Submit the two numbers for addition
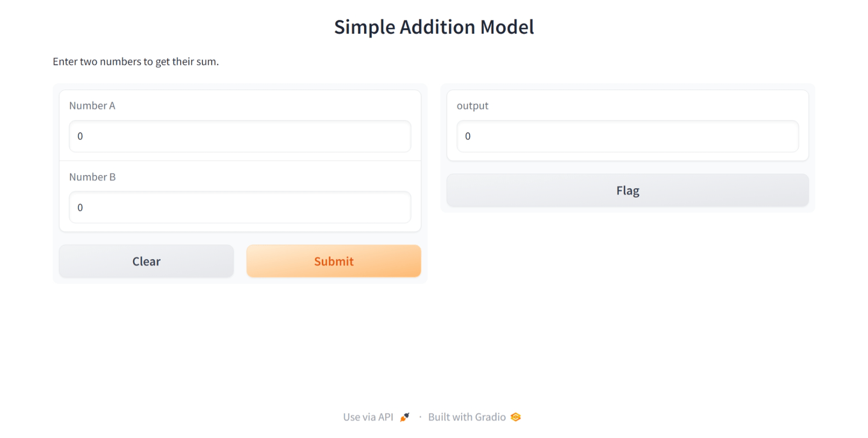 [333, 261]
